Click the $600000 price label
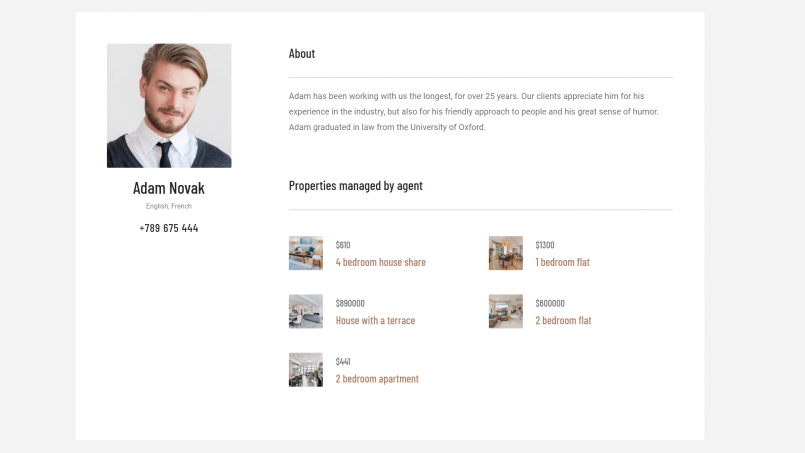The image size is (805, 453). tap(550, 304)
